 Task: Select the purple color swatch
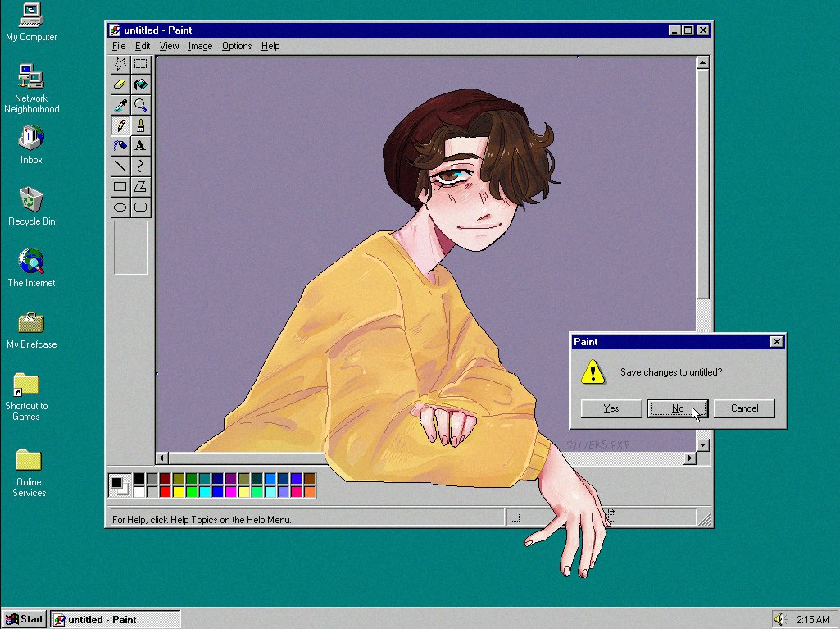231,478
